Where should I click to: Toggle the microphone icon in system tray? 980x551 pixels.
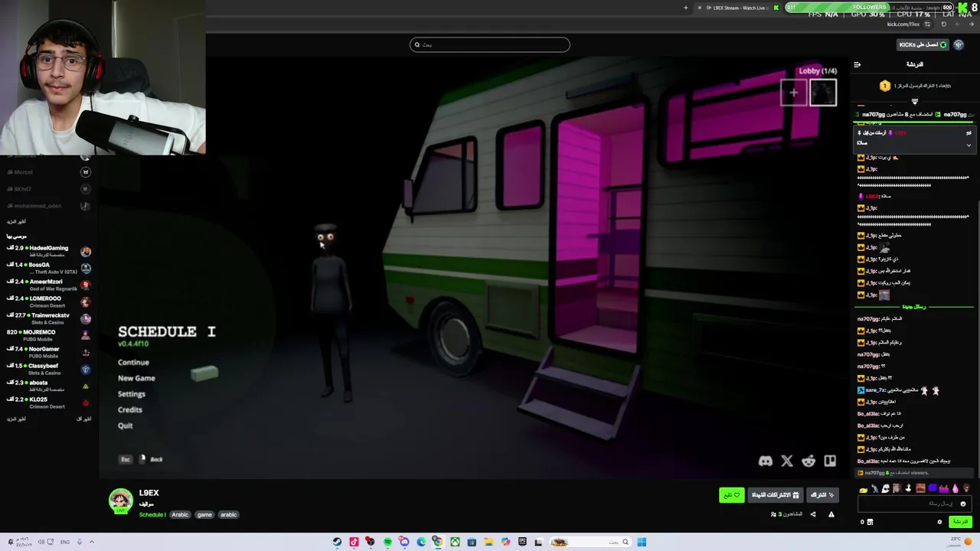(x=78, y=542)
